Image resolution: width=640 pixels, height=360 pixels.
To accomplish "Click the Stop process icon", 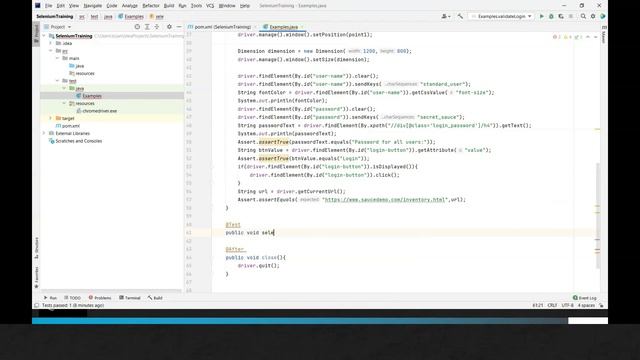I will (571, 16).
